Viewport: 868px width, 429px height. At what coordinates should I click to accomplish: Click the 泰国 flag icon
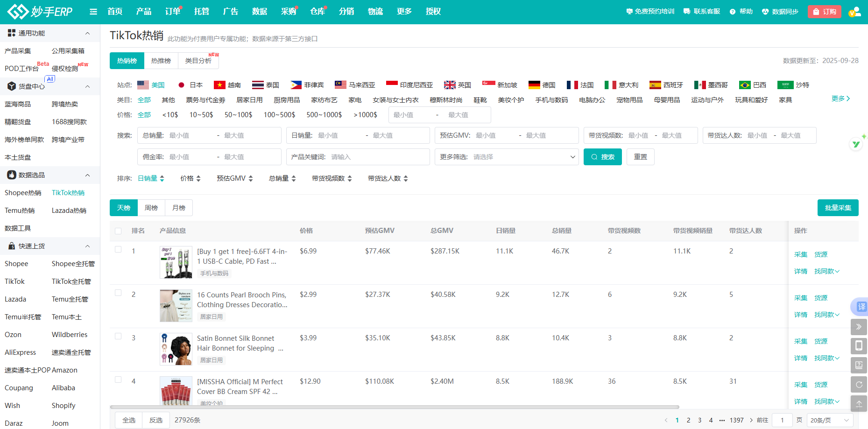(x=258, y=85)
